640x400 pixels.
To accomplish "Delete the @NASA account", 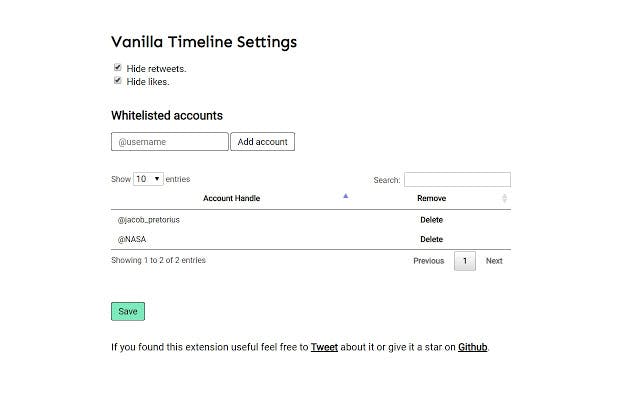I will (431, 239).
